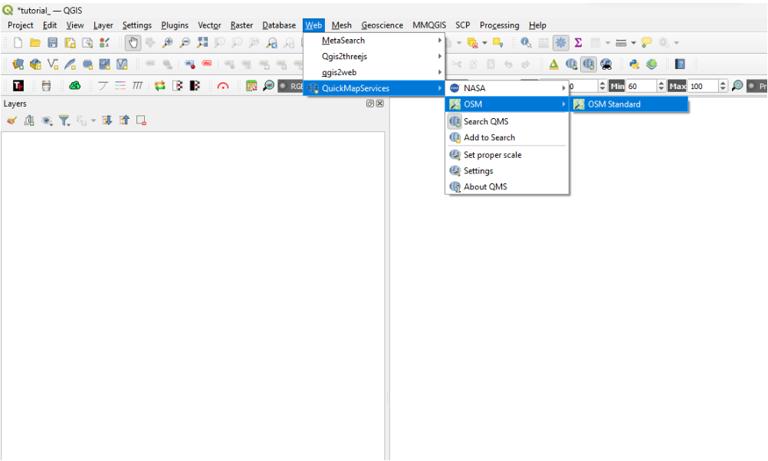Click the green triangle plugin icon

pos(553,64)
